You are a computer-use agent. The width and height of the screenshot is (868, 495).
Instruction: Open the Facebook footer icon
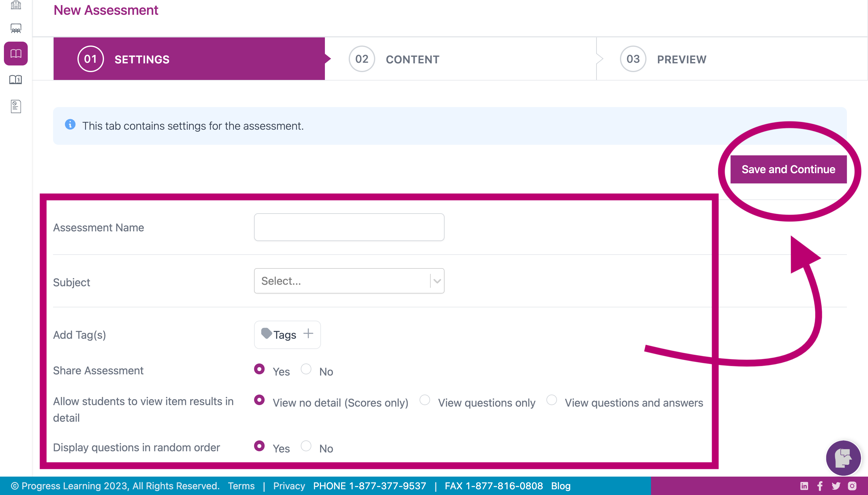(820, 486)
